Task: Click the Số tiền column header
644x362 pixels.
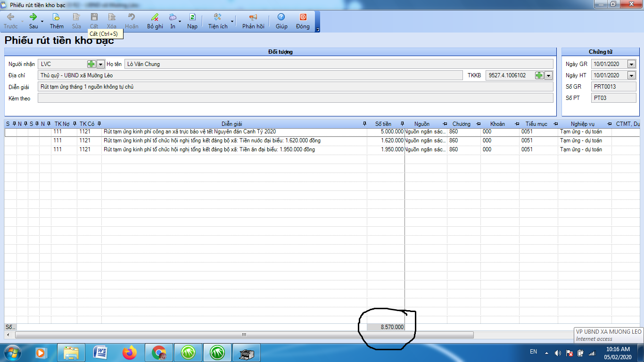Action: [x=383, y=124]
